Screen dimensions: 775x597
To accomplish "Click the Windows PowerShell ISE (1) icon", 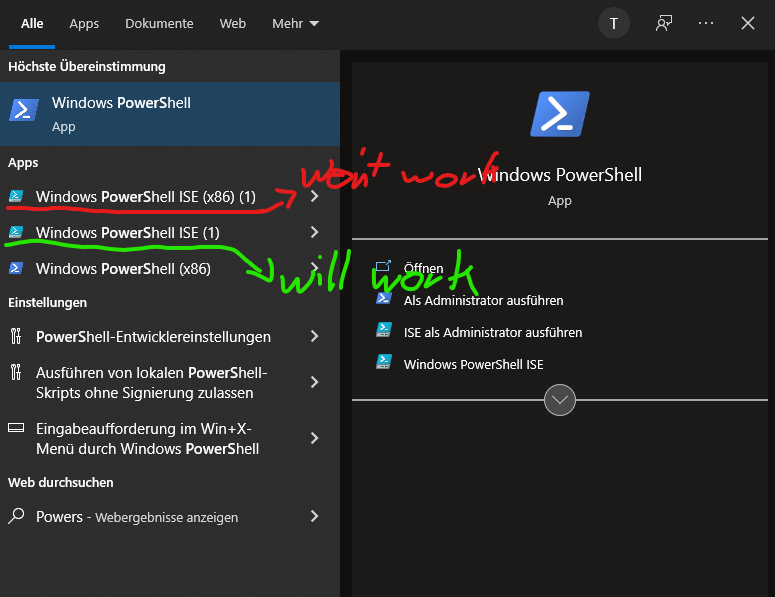I will pyautogui.click(x=16, y=232).
